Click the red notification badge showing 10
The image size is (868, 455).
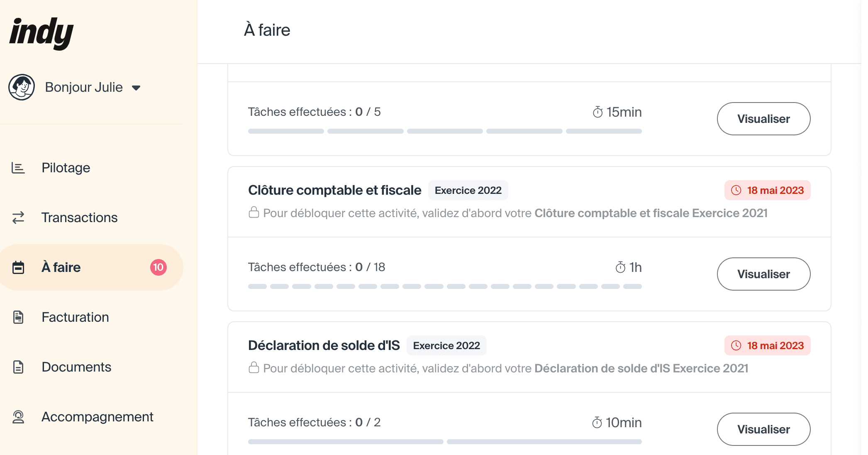tap(158, 267)
